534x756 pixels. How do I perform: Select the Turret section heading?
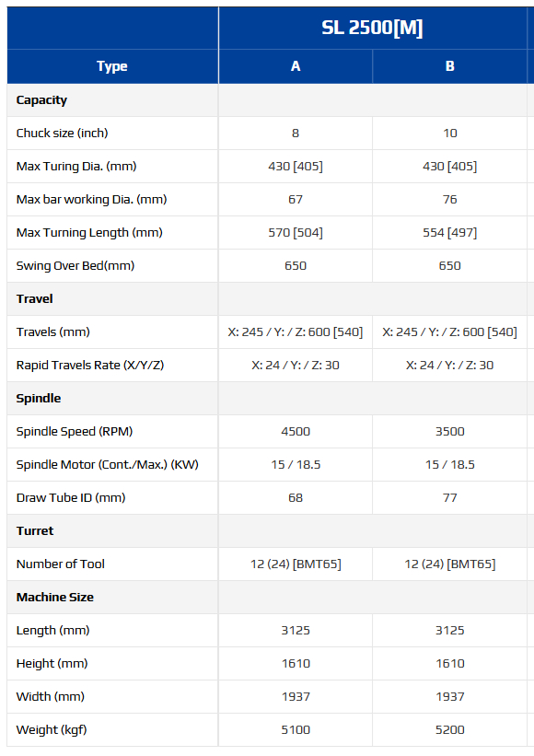[x=35, y=531]
